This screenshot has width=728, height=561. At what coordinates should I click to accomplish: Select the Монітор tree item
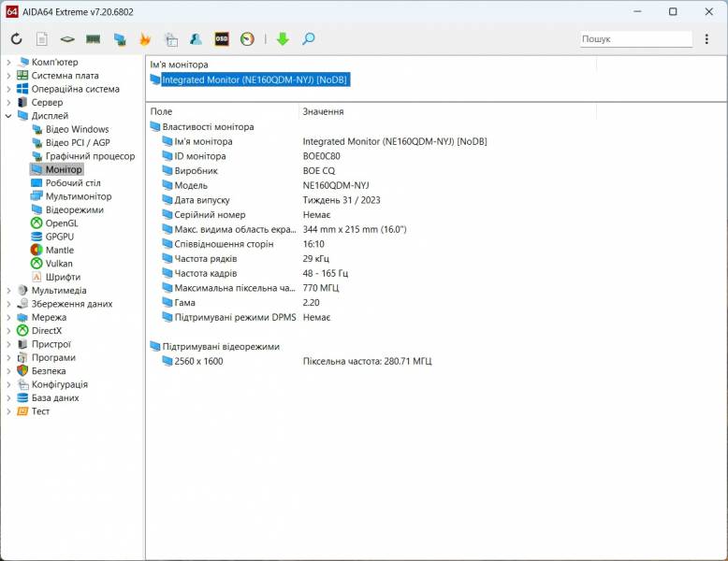(x=64, y=169)
